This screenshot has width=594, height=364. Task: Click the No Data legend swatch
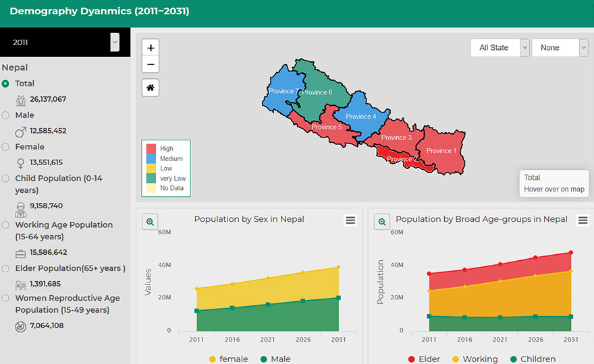(x=151, y=188)
